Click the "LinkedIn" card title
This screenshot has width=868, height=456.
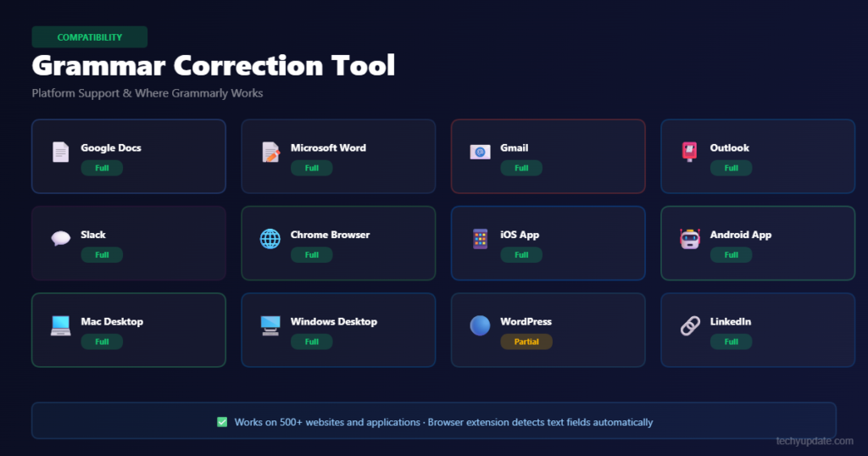[x=731, y=321]
